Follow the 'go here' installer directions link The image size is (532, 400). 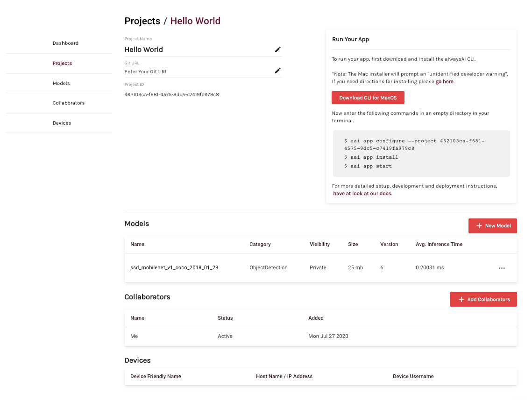tap(444, 82)
